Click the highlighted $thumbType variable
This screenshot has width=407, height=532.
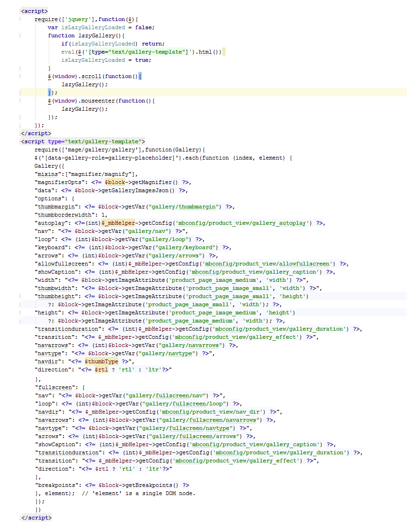pyautogui.click(x=101, y=361)
